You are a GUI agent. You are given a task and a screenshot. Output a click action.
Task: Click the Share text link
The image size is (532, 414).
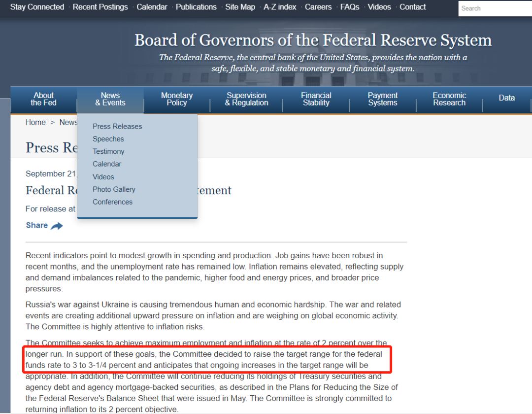(x=37, y=225)
